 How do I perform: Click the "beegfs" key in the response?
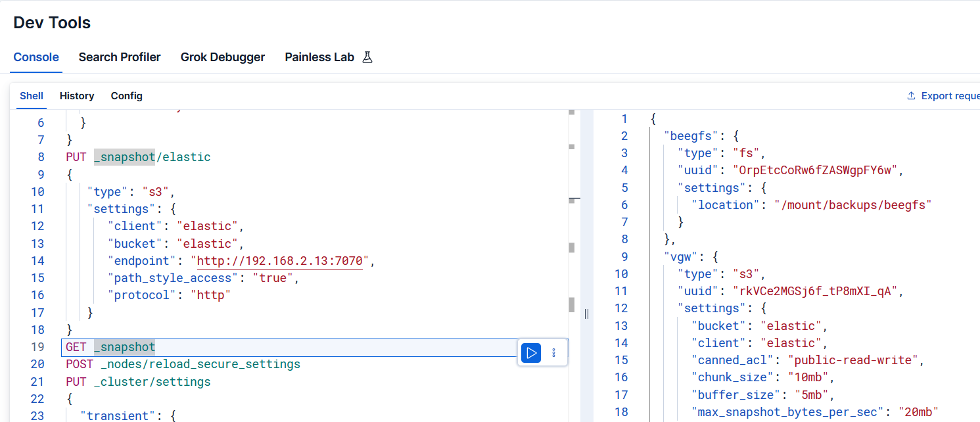[692, 136]
